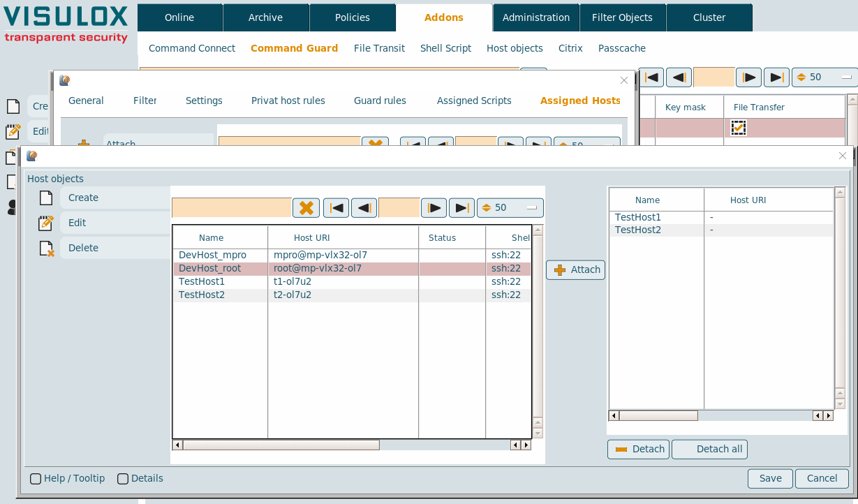Save the host assignment

770,478
